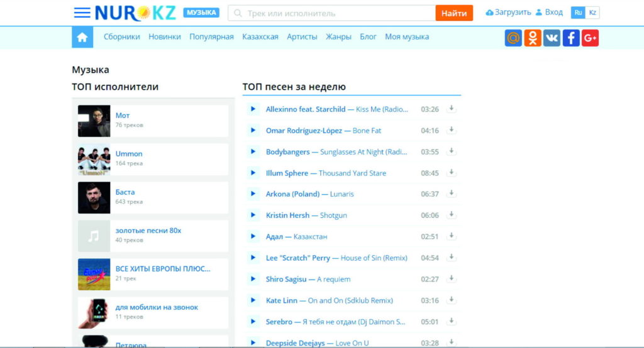
Task: Play the Allexinno feat. Starchild track
Action: tap(253, 109)
